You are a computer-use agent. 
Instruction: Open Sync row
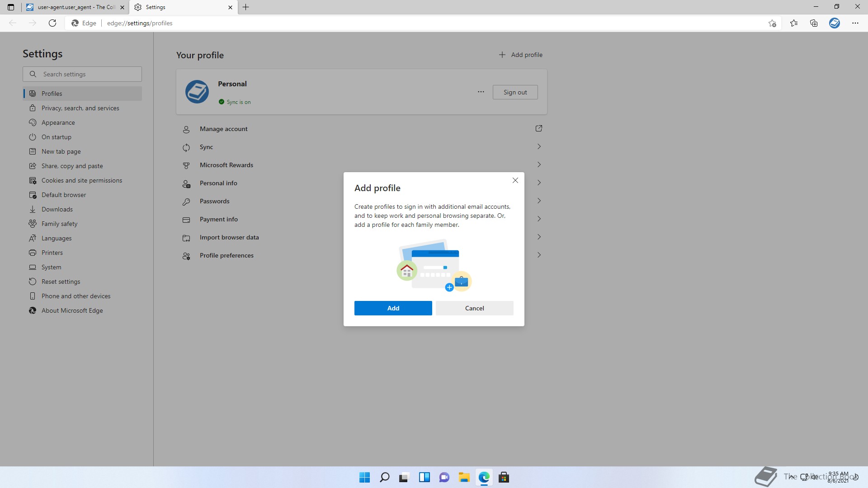point(362,147)
